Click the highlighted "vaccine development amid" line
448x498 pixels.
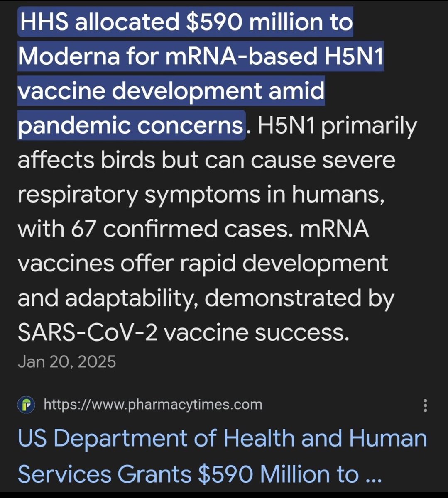tap(171, 91)
